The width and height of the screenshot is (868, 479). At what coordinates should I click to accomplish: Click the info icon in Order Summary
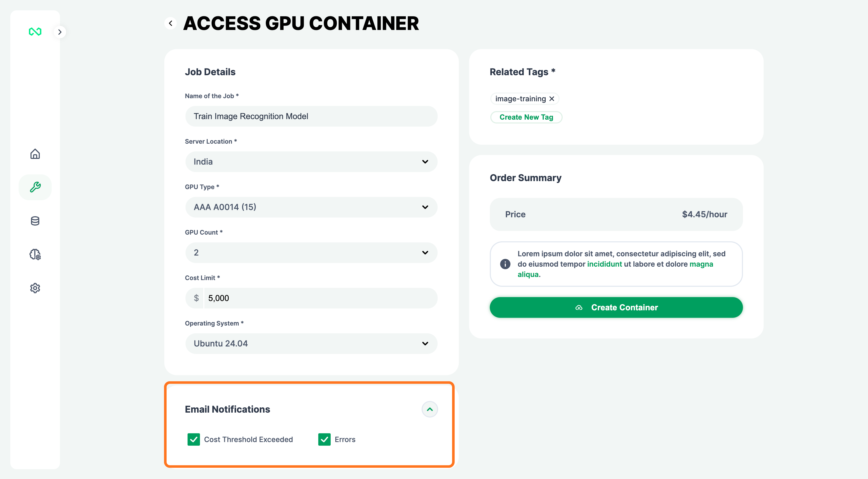coord(505,264)
